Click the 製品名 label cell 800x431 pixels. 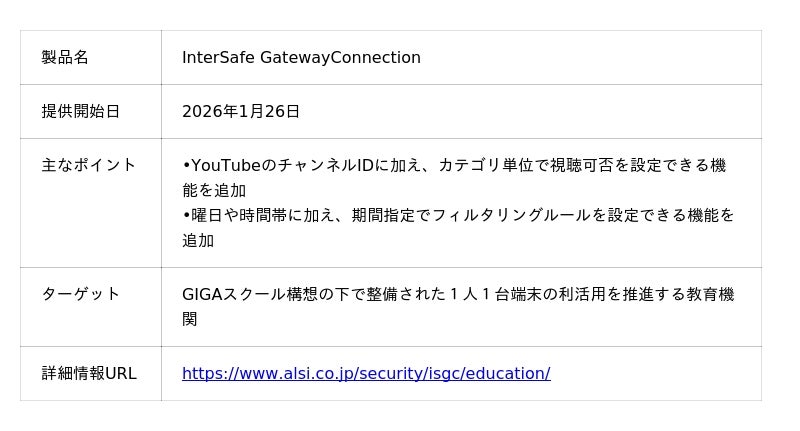click(x=65, y=58)
